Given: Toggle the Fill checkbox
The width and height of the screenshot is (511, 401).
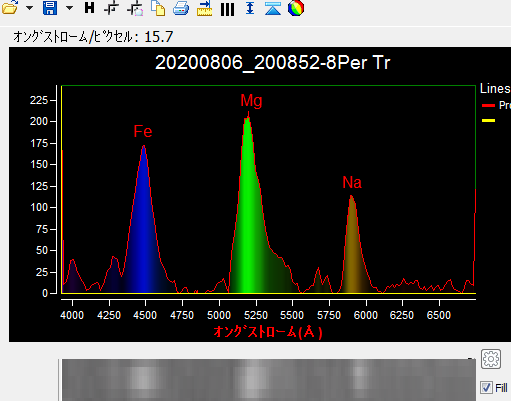Looking at the screenshot, I should pyautogui.click(x=486, y=388).
